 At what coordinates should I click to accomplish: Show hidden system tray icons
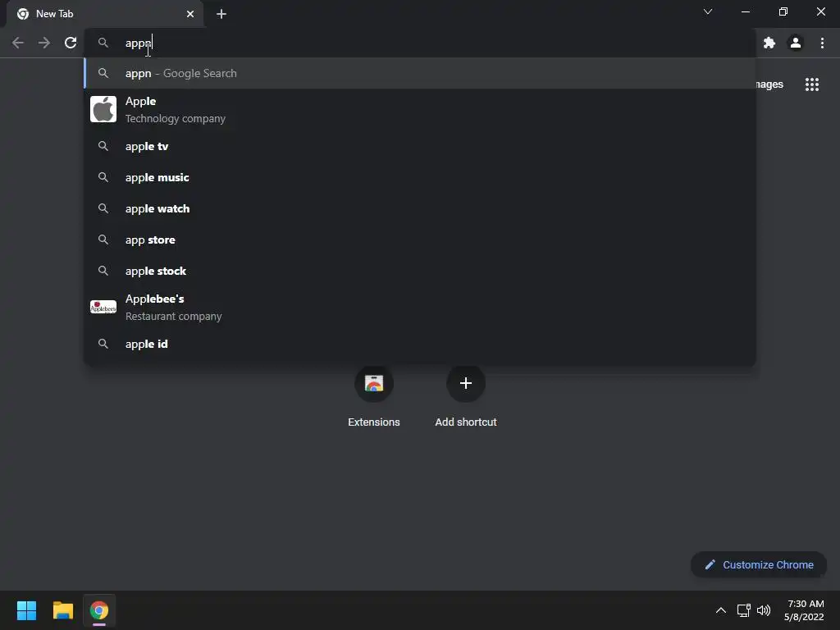coord(721,610)
